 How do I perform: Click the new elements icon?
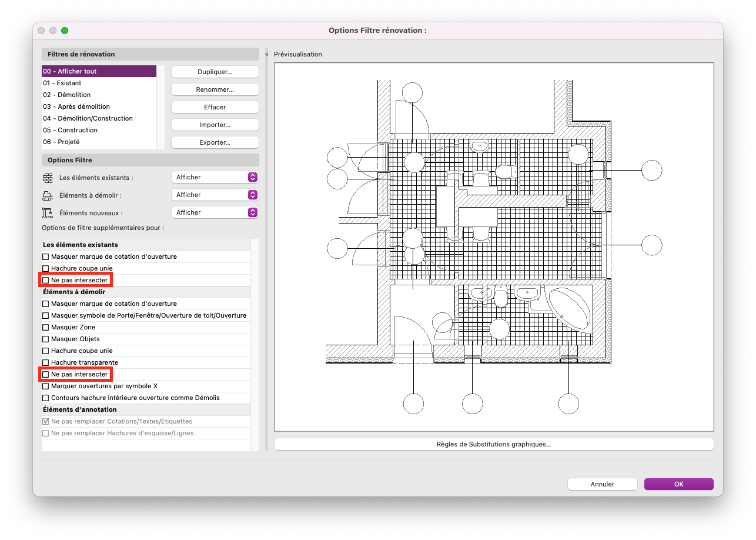48,212
